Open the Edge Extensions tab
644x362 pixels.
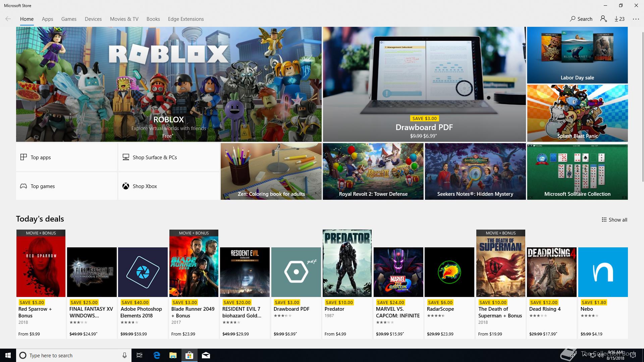tap(186, 19)
